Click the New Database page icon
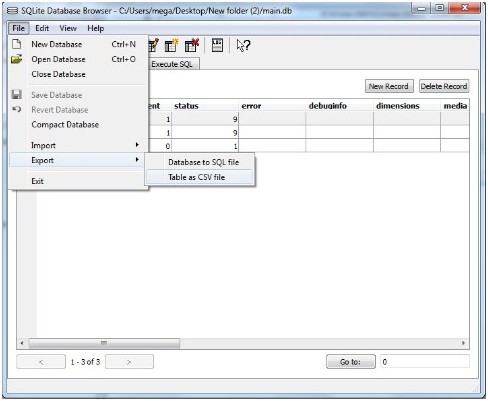 17,44
